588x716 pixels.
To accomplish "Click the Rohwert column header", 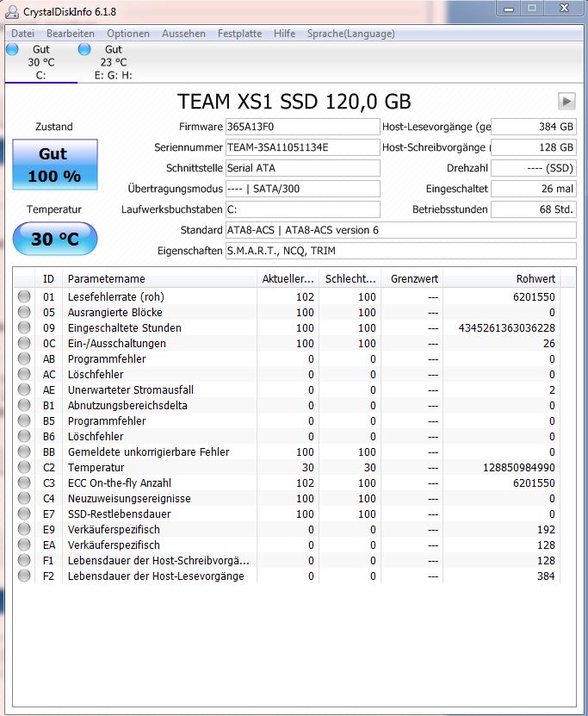I will [501, 278].
